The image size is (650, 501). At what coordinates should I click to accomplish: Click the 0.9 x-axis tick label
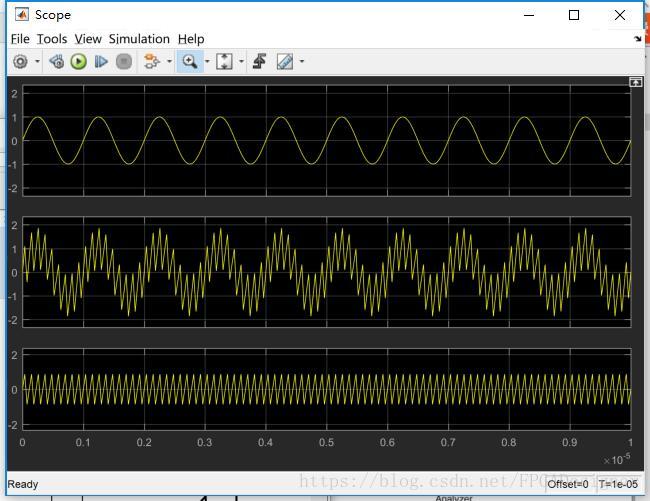(x=570, y=443)
